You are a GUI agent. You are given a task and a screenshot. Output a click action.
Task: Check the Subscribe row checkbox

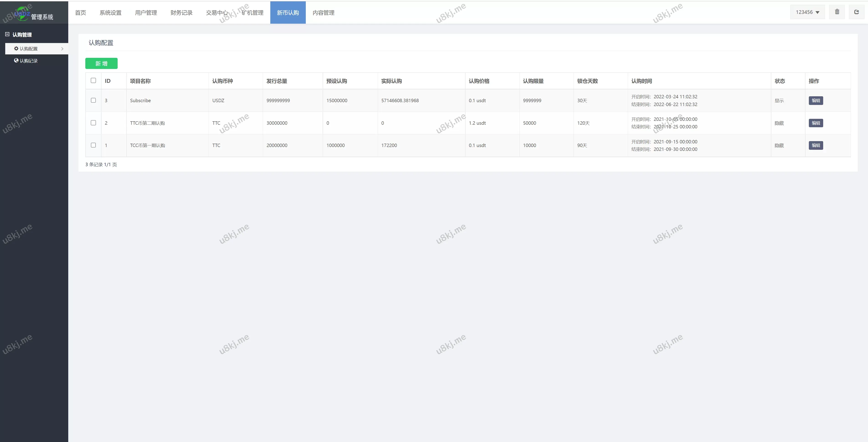[93, 100]
